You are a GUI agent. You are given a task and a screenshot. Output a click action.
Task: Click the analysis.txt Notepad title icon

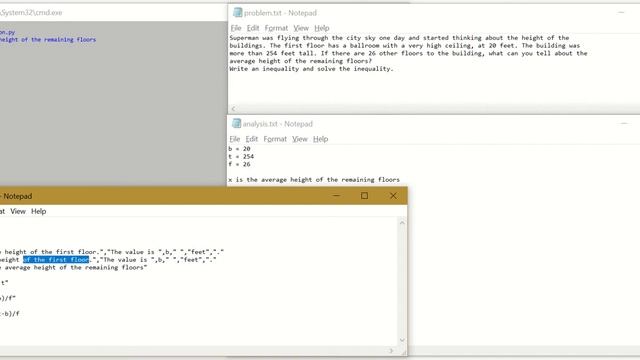point(236,123)
